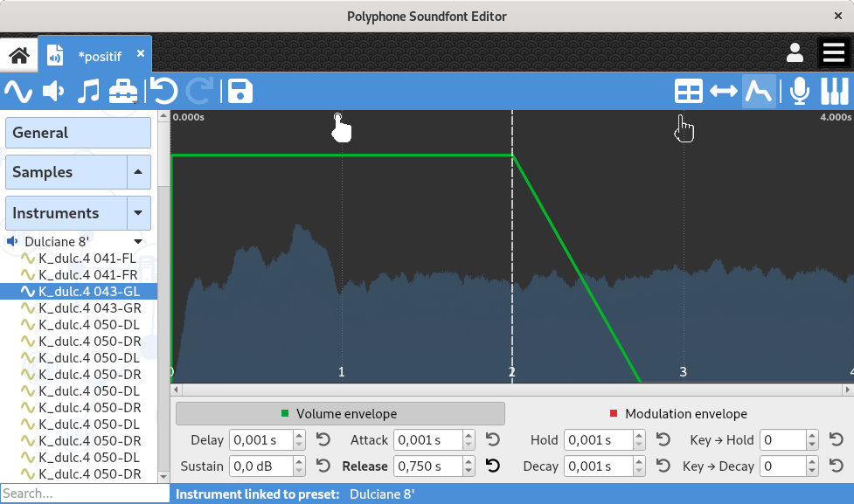
Task: Click the Key → Hold value field
Action: click(x=783, y=439)
